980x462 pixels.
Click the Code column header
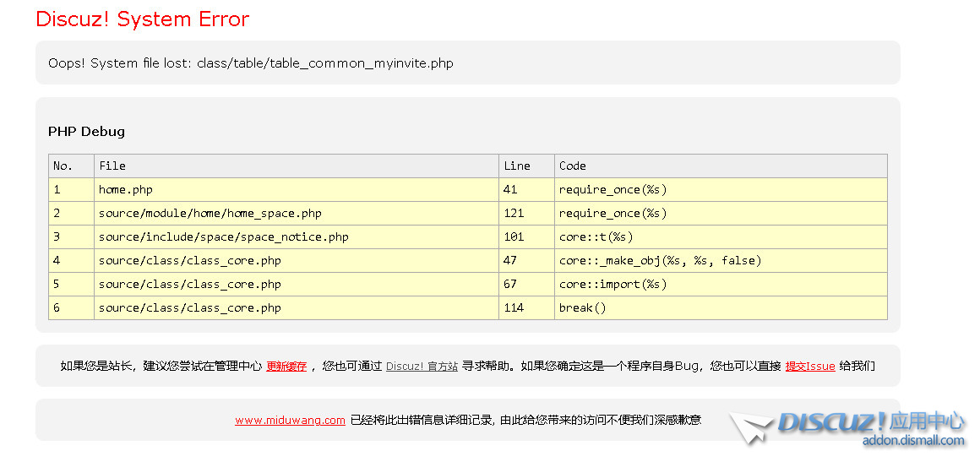pyautogui.click(x=721, y=166)
